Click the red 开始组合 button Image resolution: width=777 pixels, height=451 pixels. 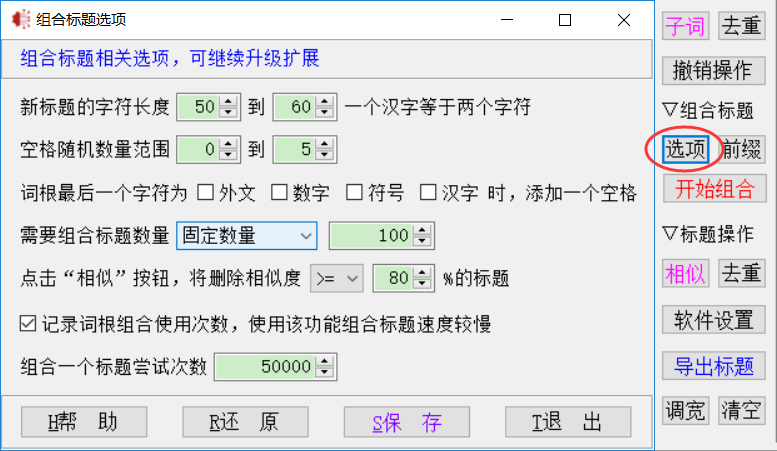713,189
